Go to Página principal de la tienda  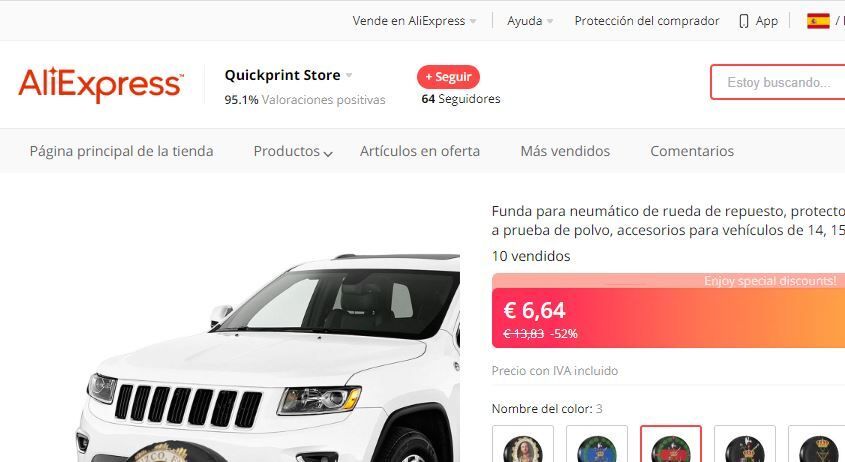tap(121, 151)
